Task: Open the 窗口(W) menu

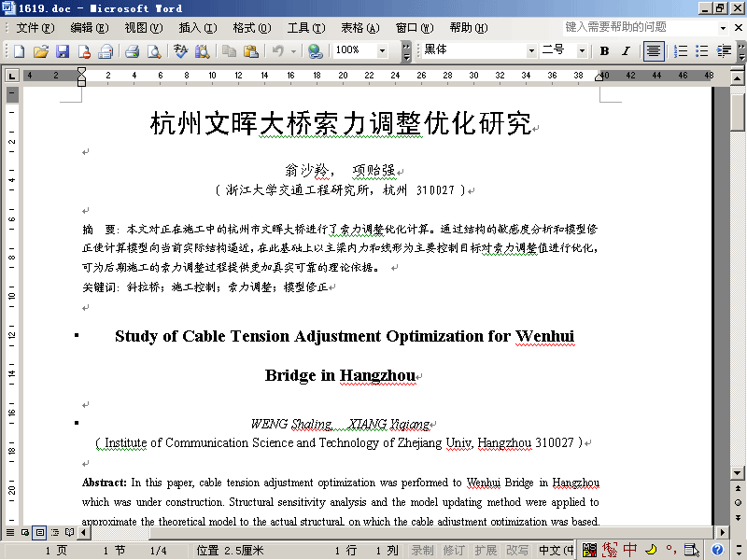Action: coord(415,28)
